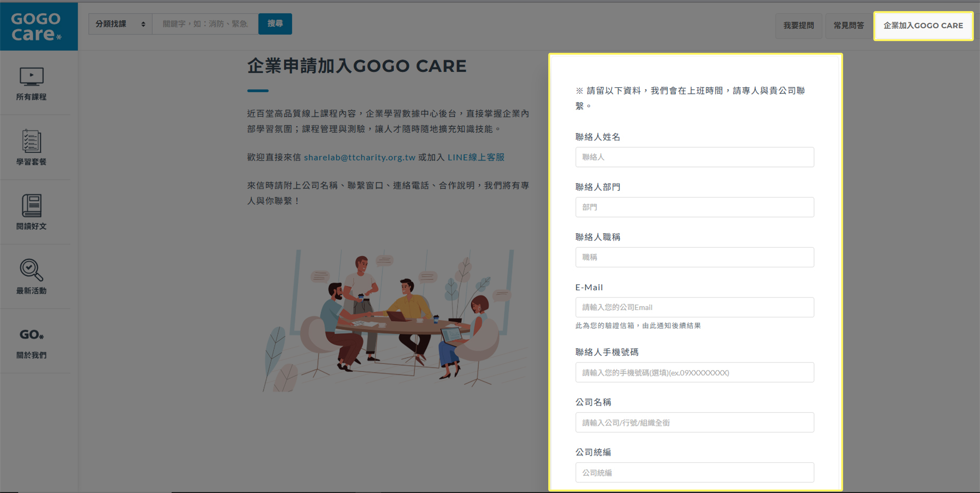Click the keyword search field

coord(206,24)
